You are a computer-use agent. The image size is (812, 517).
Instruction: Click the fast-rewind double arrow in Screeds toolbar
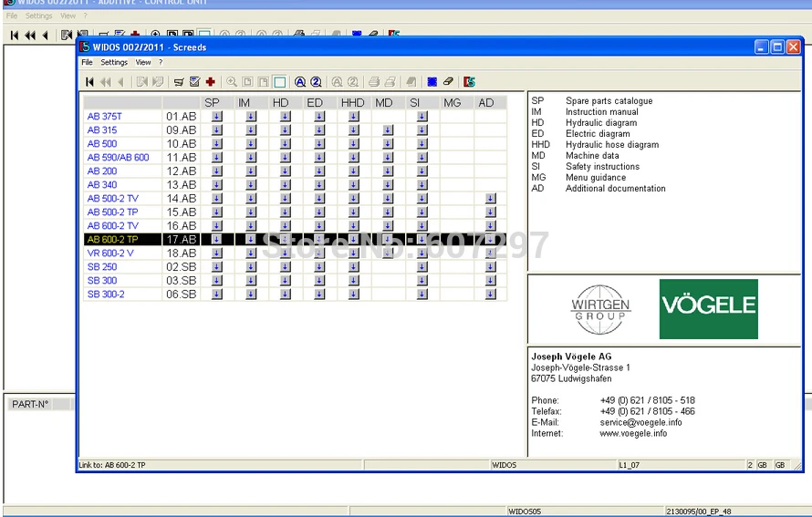click(x=106, y=82)
